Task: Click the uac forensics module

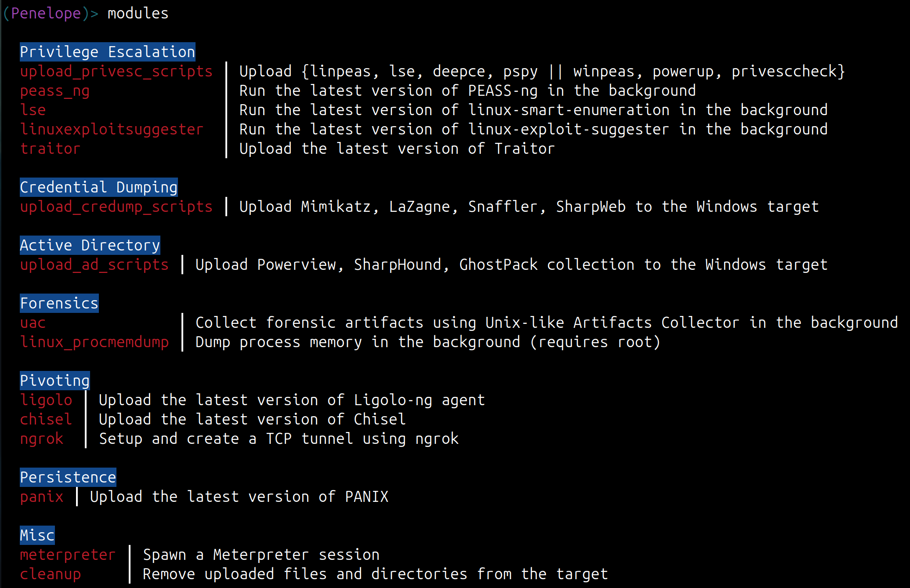Action: click(33, 323)
